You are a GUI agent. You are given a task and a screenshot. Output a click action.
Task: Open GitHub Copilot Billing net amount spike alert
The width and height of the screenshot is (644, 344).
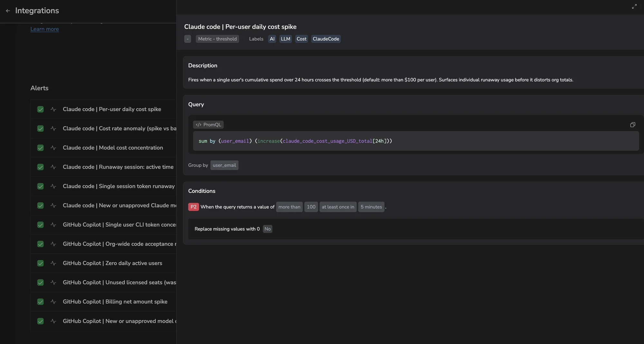click(x=103, y=302)
